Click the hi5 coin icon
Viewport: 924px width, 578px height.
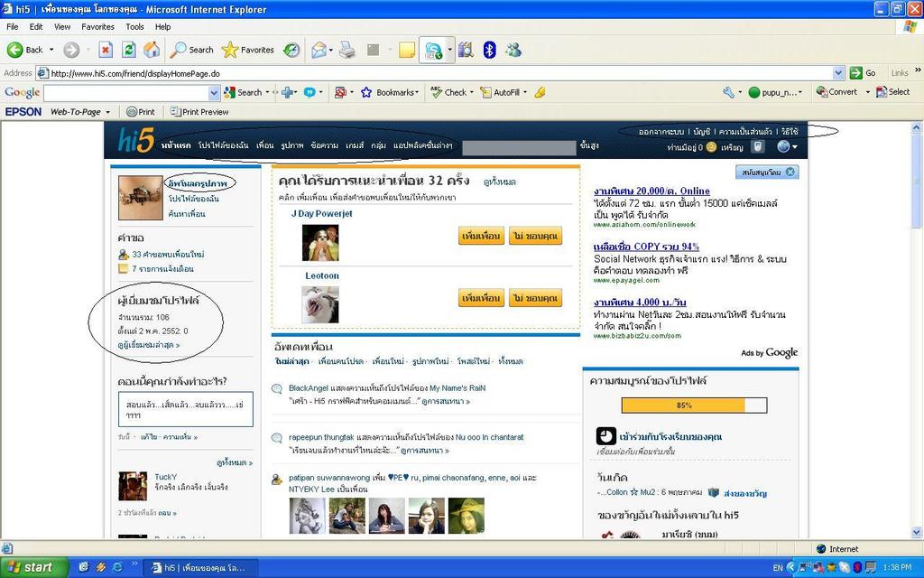711,147
